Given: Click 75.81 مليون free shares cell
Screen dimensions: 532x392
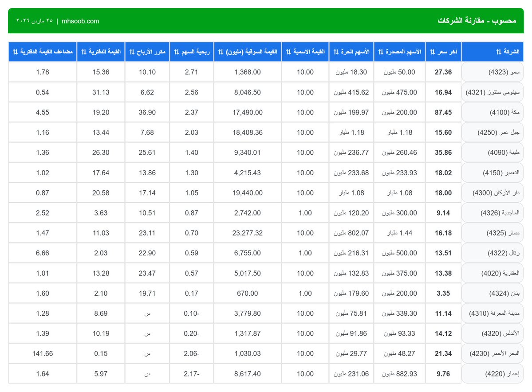Looking at the screenshot, I should [x=351, y=314].
